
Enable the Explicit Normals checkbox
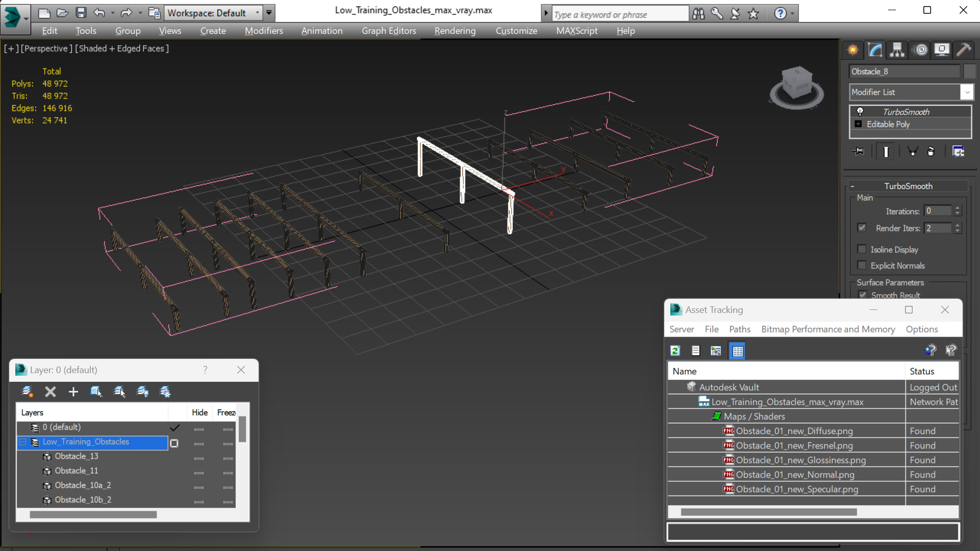pos(862,266)
